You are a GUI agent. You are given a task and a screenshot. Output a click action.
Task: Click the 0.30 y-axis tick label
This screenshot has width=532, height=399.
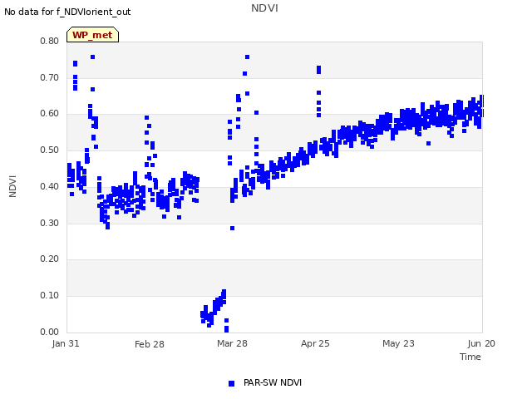point(50,223)
